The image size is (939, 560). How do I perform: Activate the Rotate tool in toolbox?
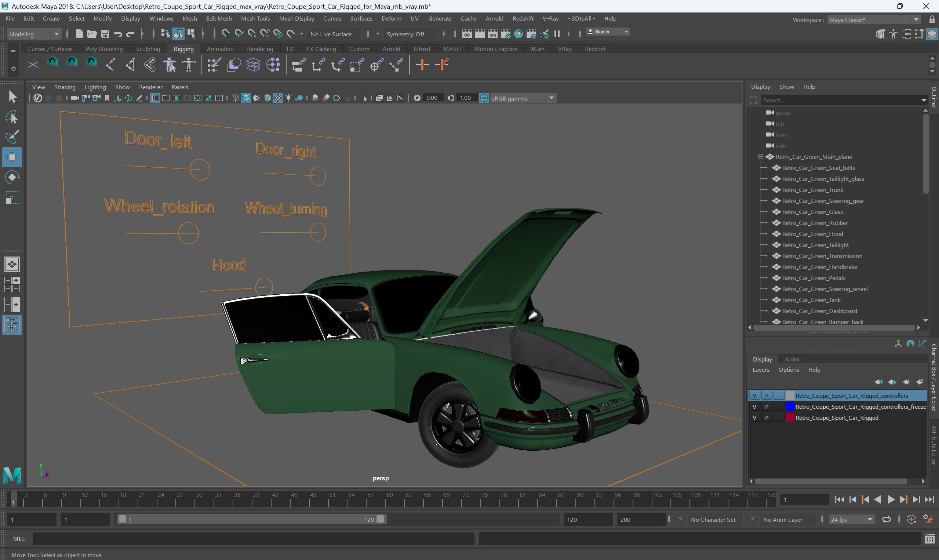tap(12, 177)
